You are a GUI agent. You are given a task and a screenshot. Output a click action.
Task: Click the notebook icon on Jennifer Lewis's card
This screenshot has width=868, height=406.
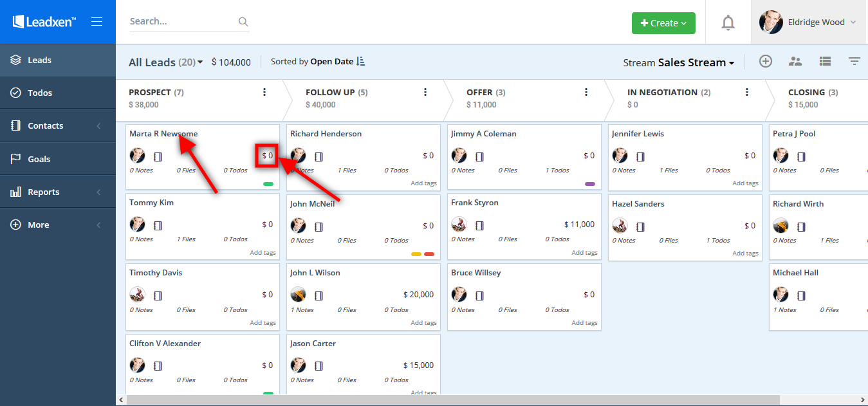coord(640,156)
